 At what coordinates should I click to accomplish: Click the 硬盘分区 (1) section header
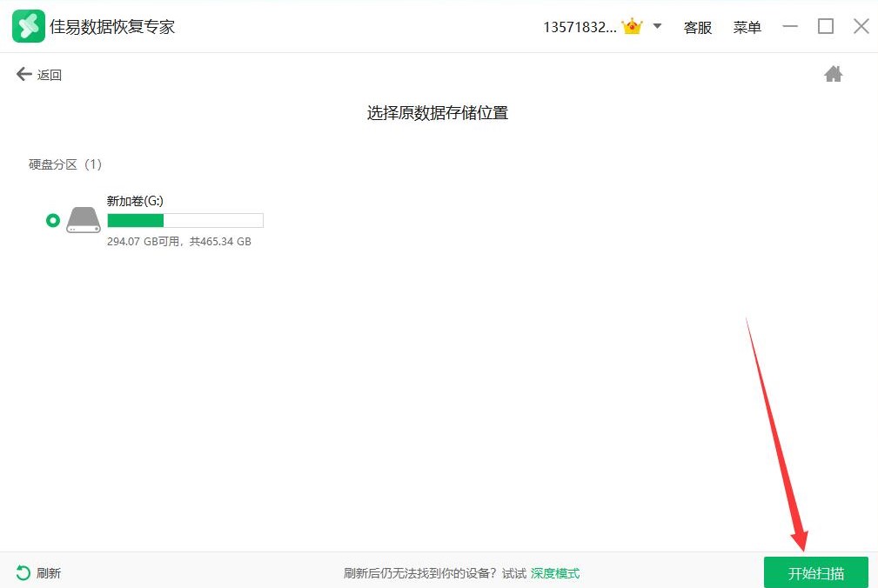(x=65, y=164)
